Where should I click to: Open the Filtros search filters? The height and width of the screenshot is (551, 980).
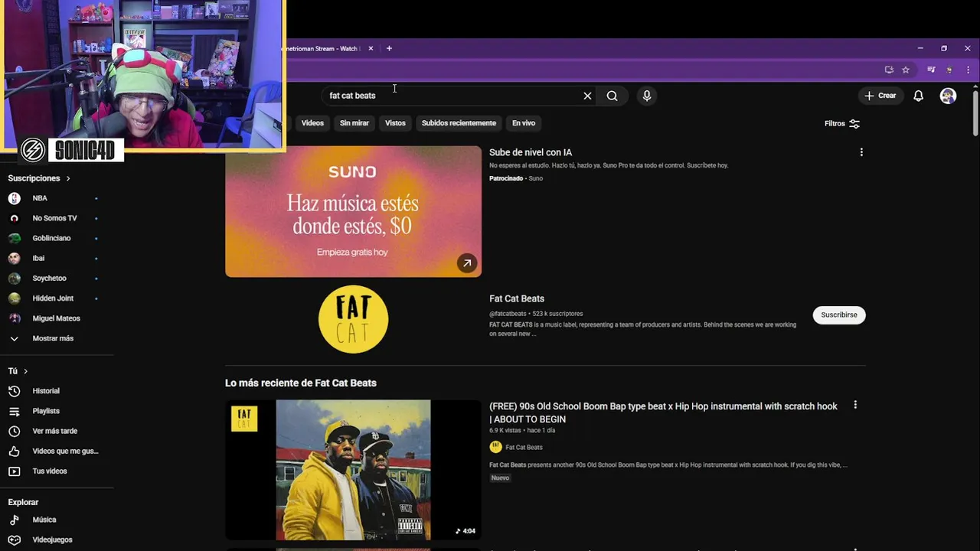click(842, 123)
